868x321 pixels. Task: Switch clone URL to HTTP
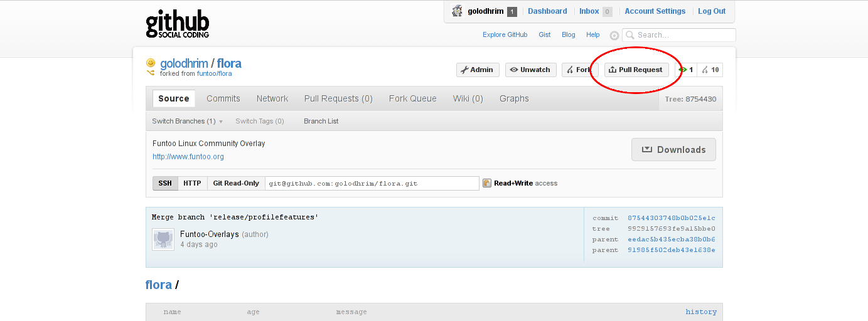(192, 183)
